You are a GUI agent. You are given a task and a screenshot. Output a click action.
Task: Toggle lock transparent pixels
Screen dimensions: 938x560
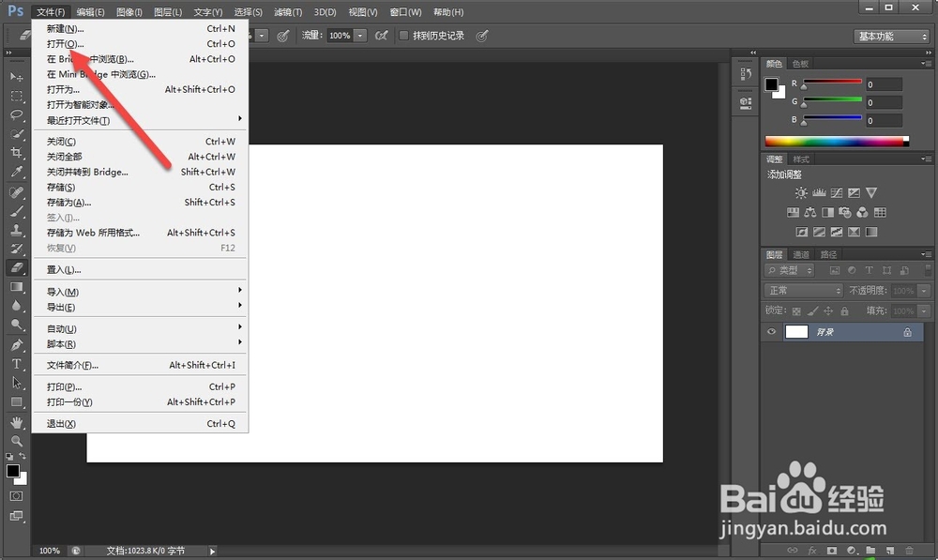[796, 311]
